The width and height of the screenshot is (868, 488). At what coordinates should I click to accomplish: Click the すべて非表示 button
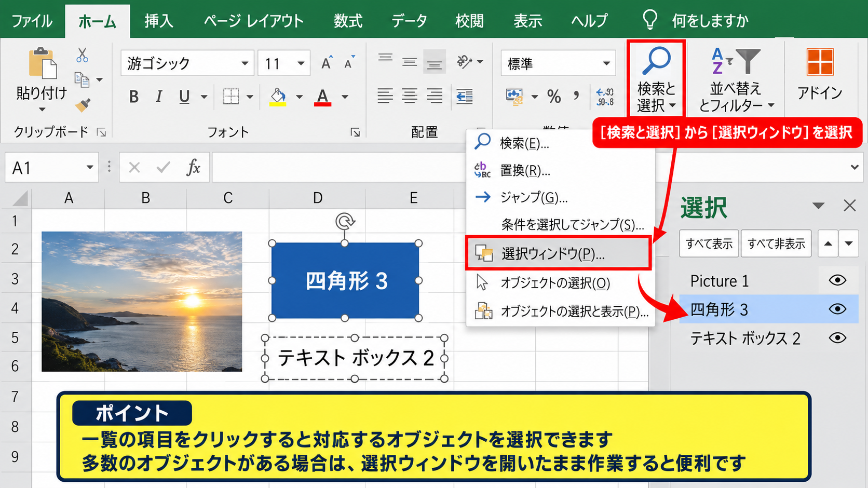776,243
